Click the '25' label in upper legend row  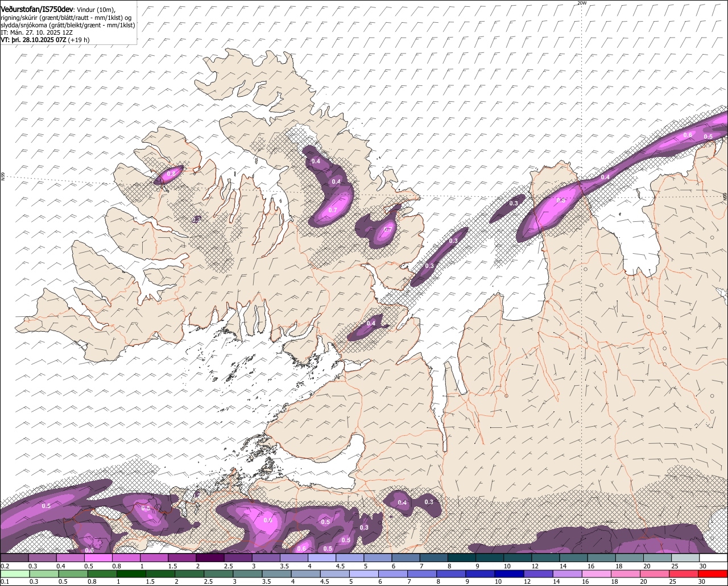675,566
